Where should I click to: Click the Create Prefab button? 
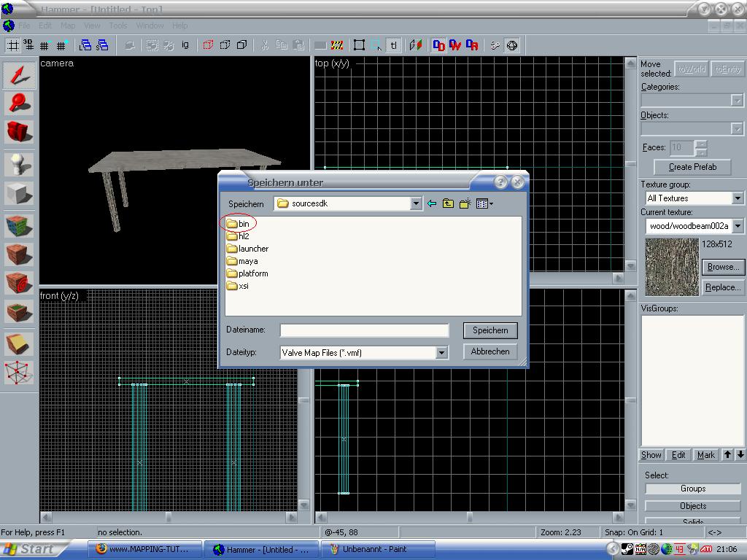[693, 167]
